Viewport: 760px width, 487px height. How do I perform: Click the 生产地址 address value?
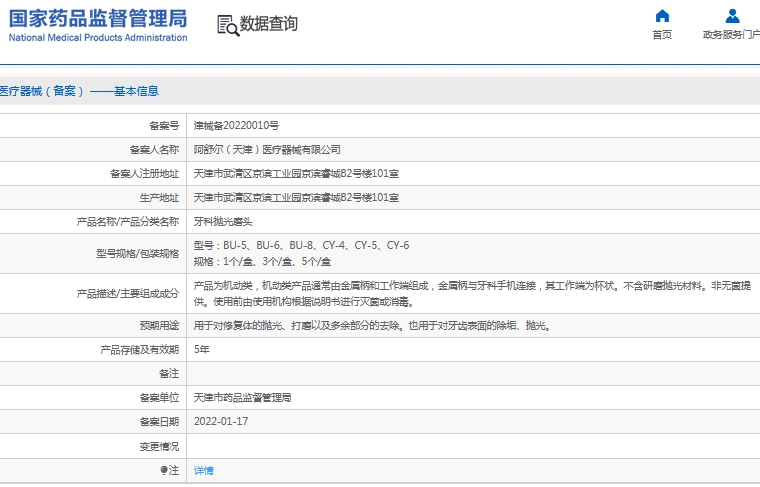[296, 198]
